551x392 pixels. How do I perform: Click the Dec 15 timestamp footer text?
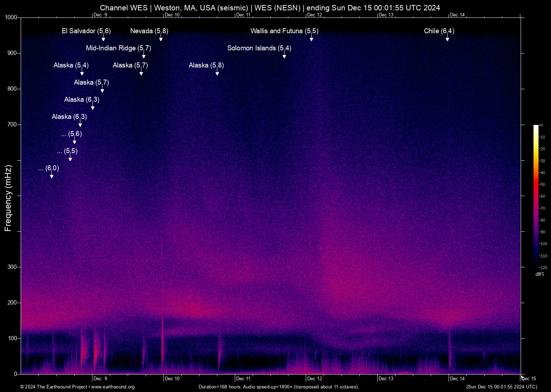501,387
